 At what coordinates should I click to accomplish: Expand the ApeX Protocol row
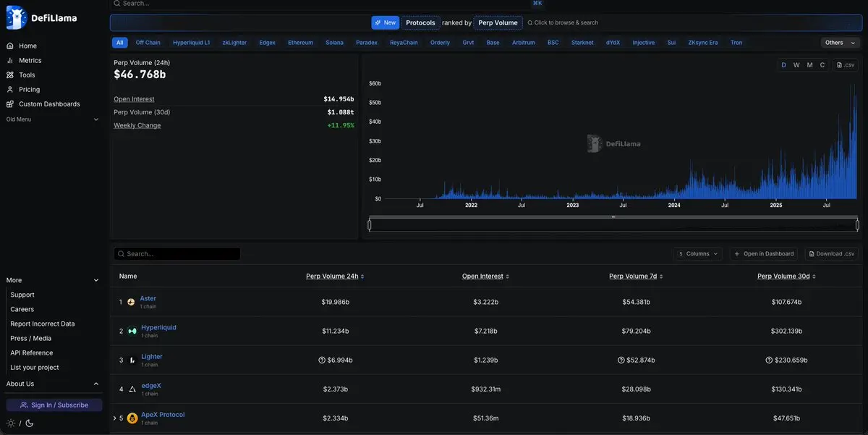[x=114, y=418]
